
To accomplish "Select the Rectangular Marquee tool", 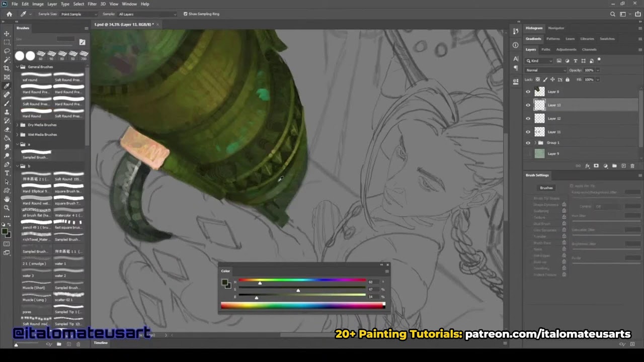I will pos(7,42).
